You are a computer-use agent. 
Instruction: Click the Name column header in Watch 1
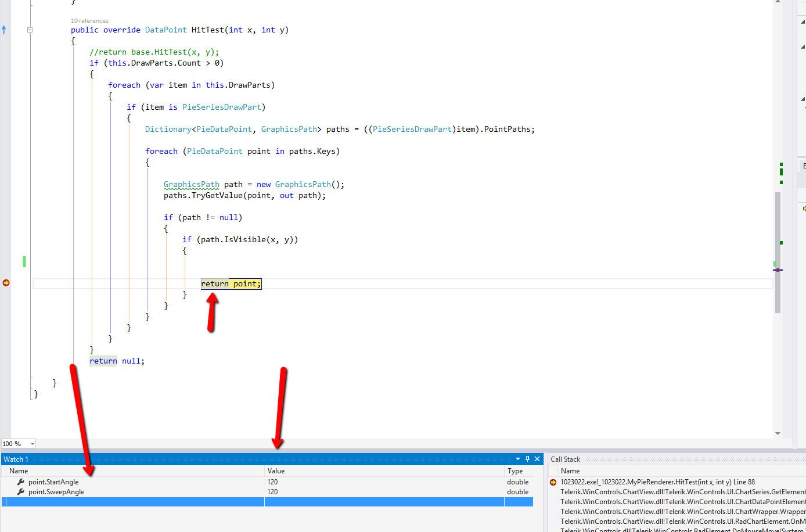coord(19,471)
